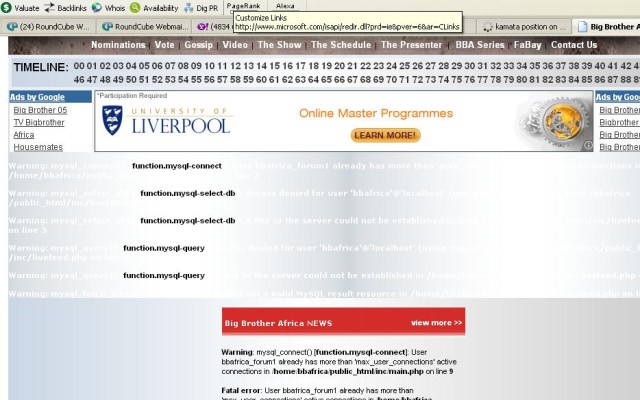640x400 pixels.
Task: Click first function.mysql-connect link in warnings
Action: (x=177, y=166)
